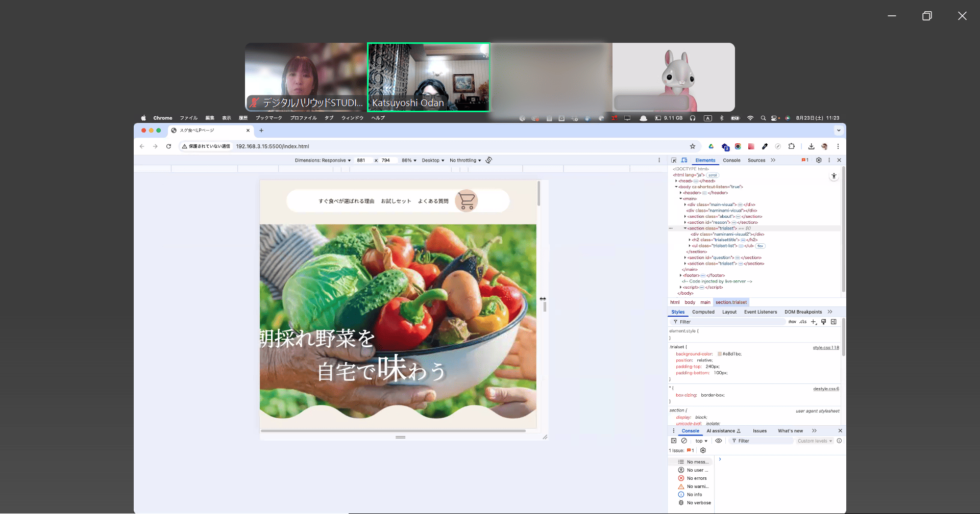Image resolution: width=980 pixels, height=514 pixels.
Task: Close the DevTools panel
Action: [839, 160]
